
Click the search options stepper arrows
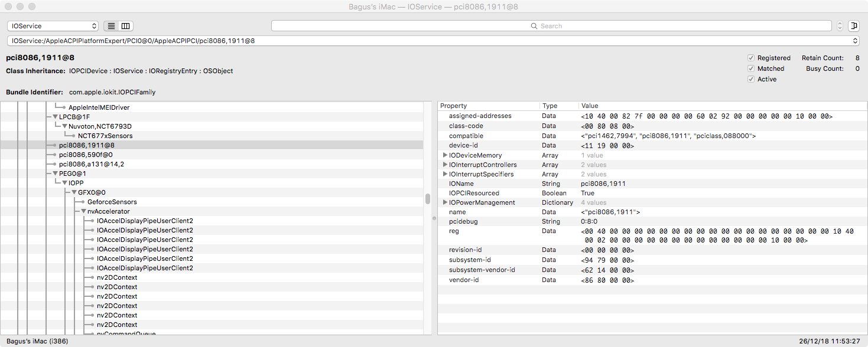(x=840, y=26)
